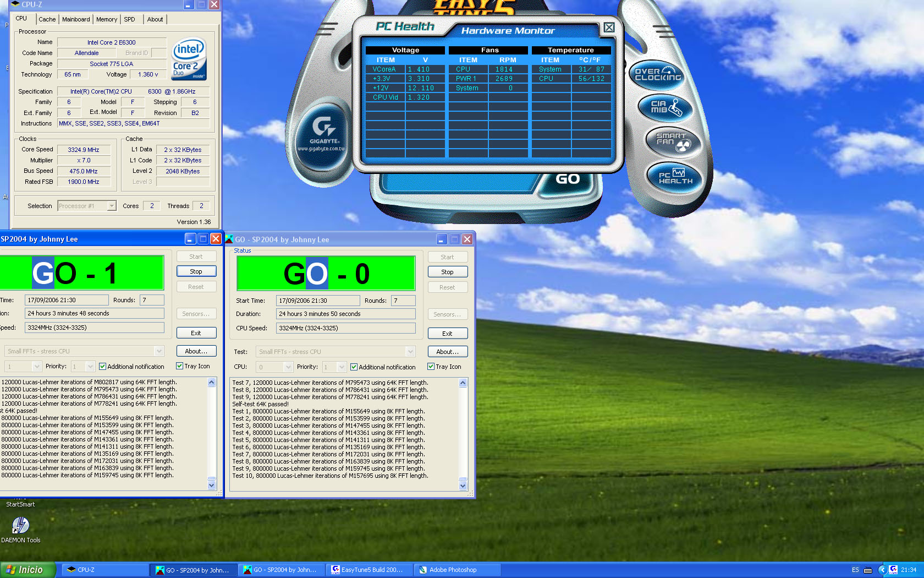Expand hidden system tray icons
Image resolution: width=924 pixels, height=578 pixels.
[x=882, y=570]
